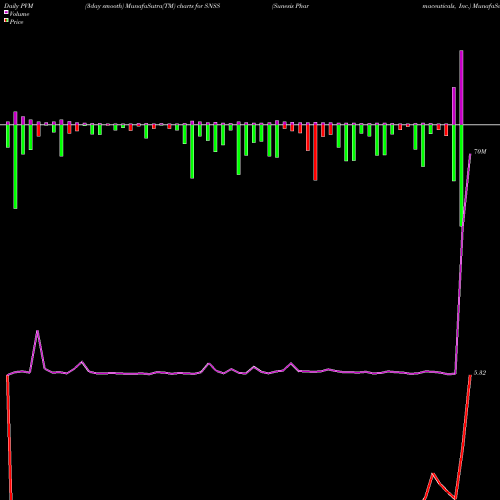
Task: Click the '5.82' price value label
Action: [x=480, y=373]
